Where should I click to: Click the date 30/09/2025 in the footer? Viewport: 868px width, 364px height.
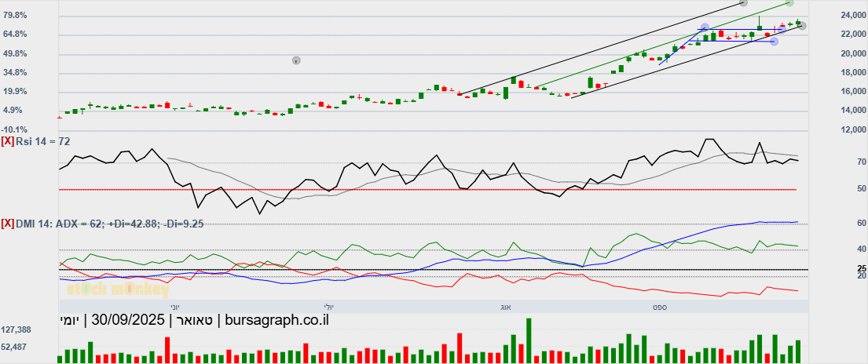pyautogui.click(x=128, y=320)
